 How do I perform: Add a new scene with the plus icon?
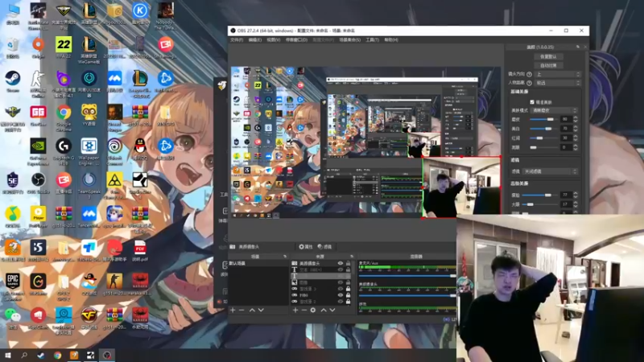(233, 311)
